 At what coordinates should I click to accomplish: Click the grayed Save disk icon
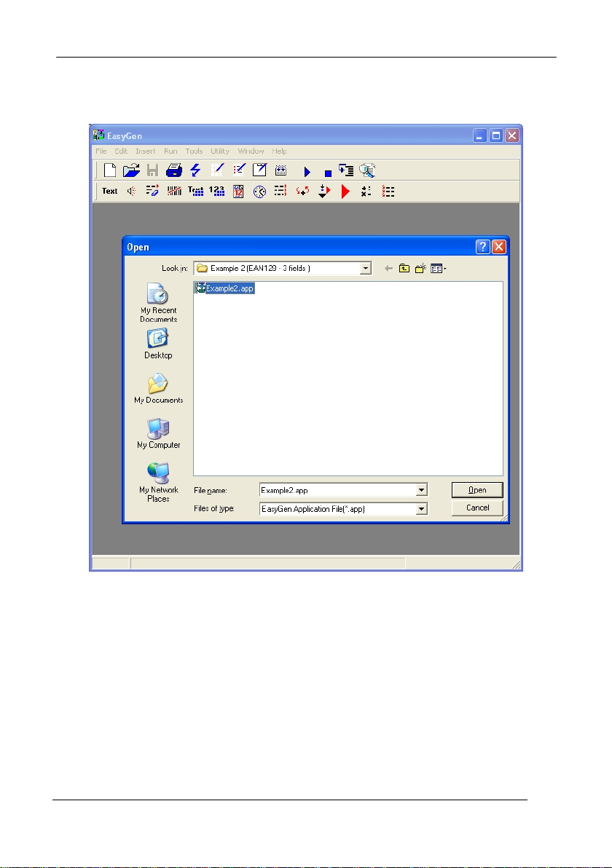(152, 170)
